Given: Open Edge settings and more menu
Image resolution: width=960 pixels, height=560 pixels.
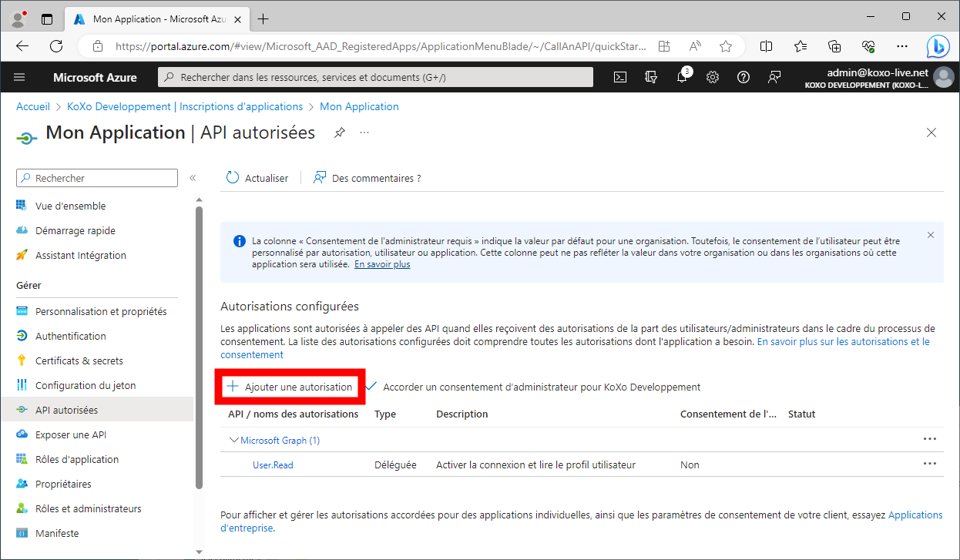Looking at the screenshot, I should 902,46.
